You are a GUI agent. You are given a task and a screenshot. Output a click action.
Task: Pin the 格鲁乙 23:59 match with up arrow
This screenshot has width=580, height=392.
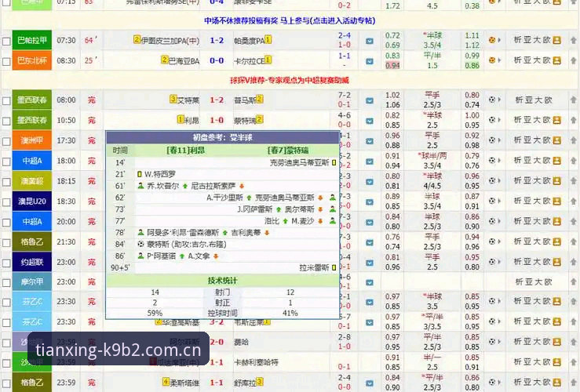pos(574,383)
